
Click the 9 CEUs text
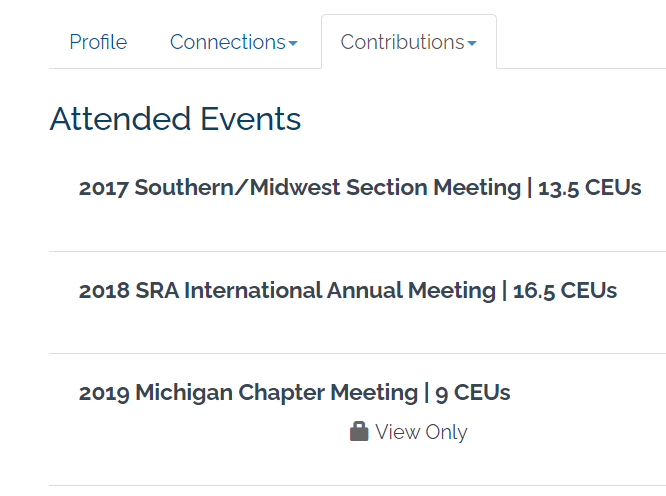473,393
